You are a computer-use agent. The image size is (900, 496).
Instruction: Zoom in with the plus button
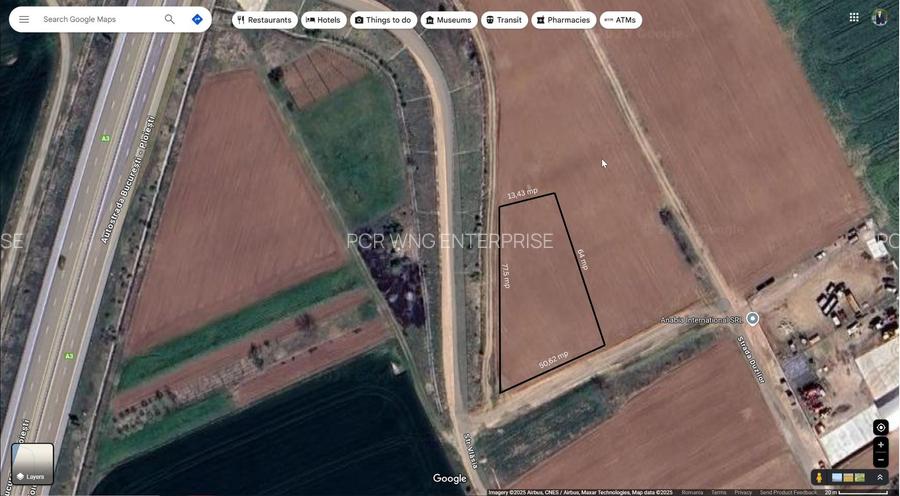[880, 444]
